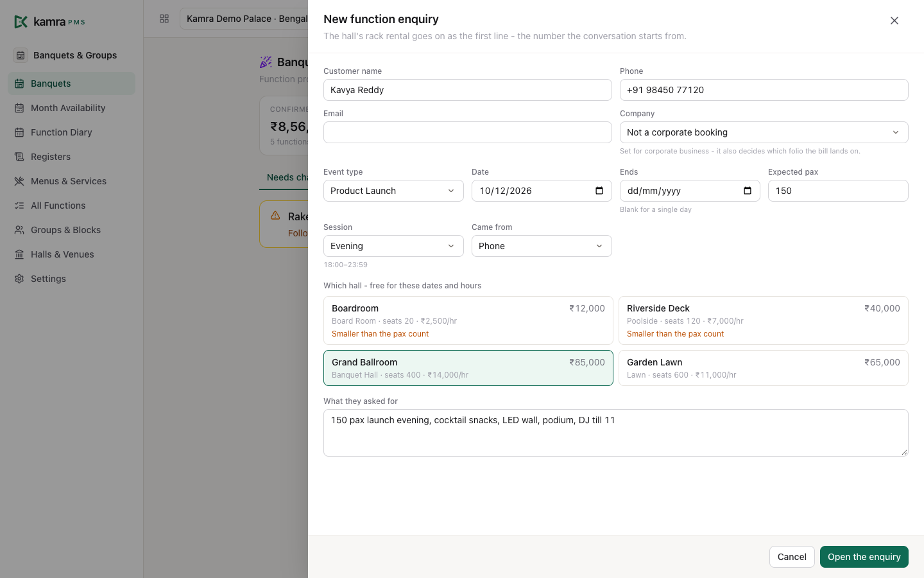The height and width of the screenshot is (578, 924).
Task: Click the Cancel button
Action: coord(792,557)
